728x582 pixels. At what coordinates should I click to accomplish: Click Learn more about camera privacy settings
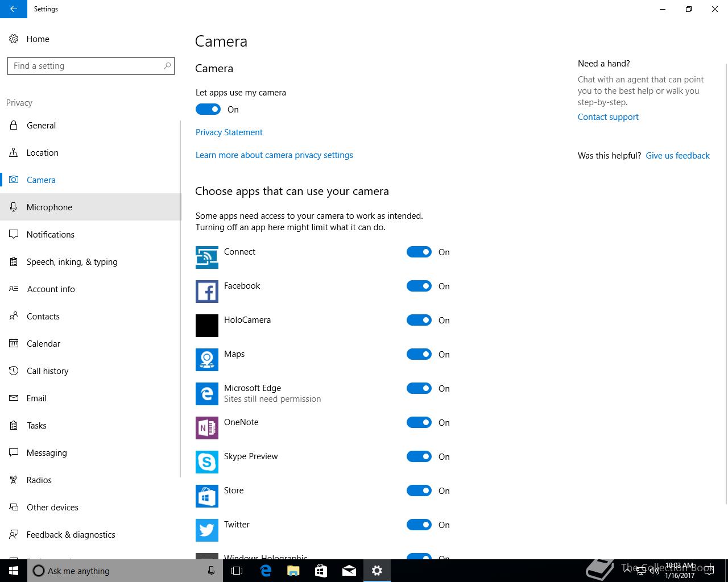[274, 155]
